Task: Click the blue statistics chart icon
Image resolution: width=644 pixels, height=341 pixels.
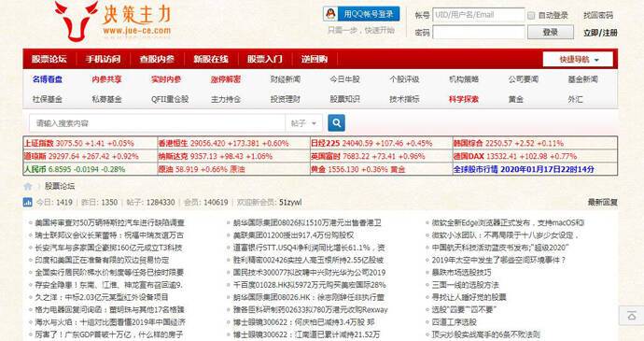Action: tap(27, 202)
